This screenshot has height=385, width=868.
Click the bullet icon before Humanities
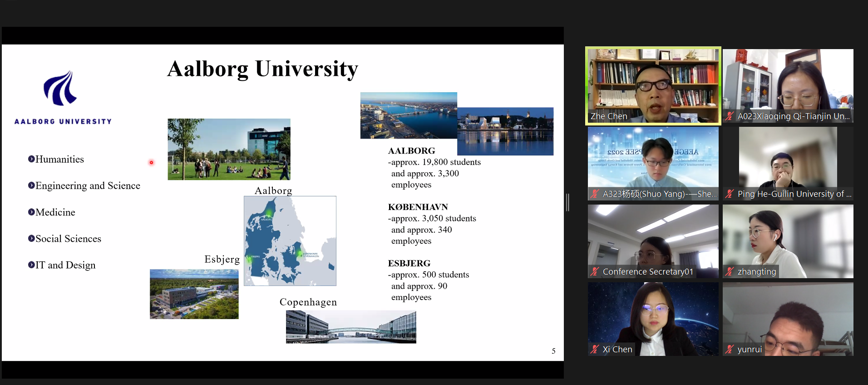pyautogui.click(x=31, y=159)
